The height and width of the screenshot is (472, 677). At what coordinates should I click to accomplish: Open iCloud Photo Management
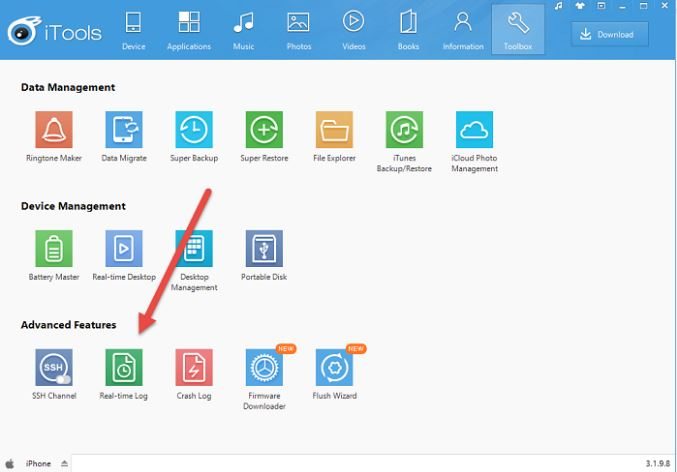click(x=474, y=129)
